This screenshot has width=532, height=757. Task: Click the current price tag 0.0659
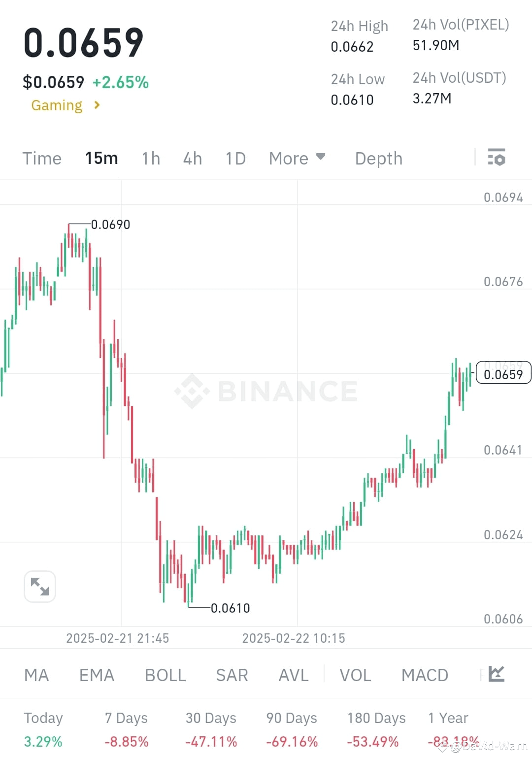[503, 374]
